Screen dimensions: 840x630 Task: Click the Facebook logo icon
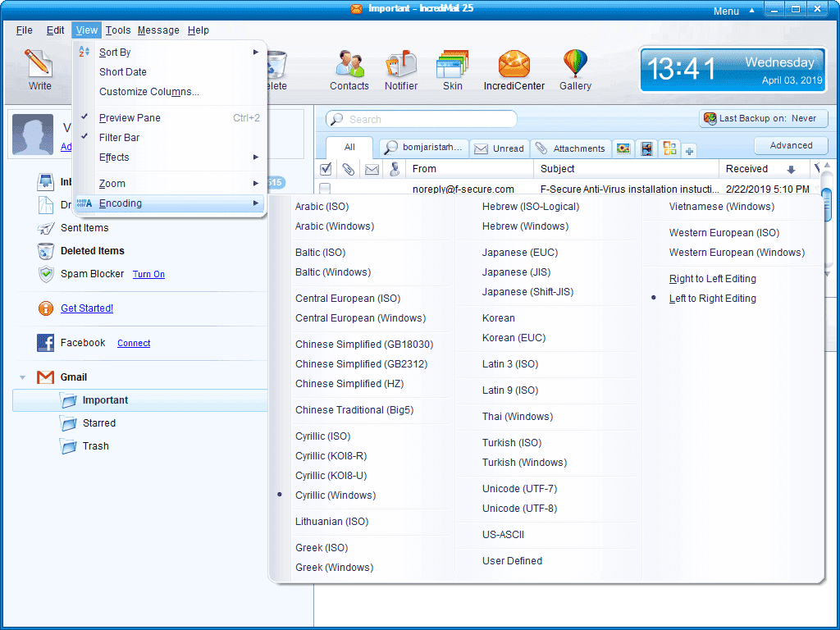point(46,343)
